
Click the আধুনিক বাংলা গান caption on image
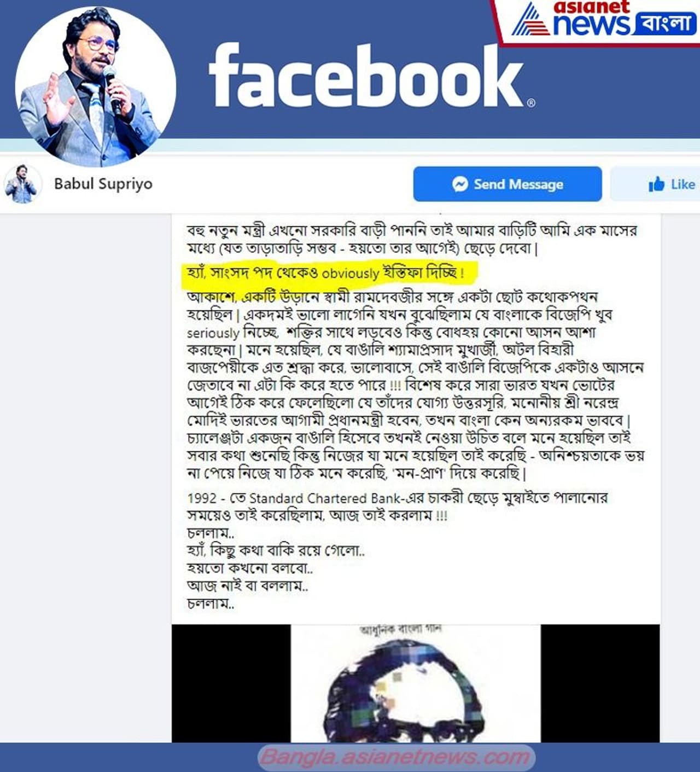coord(401,629)
